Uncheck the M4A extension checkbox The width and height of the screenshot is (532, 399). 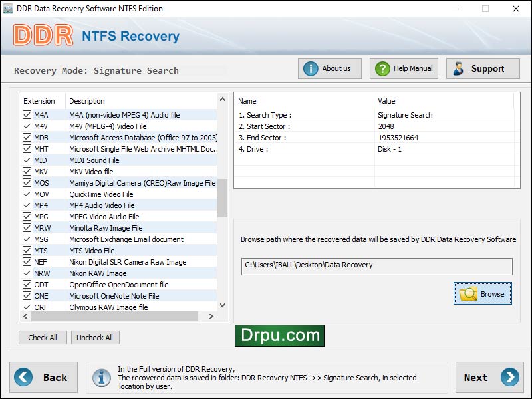click(x=27, y=114)
